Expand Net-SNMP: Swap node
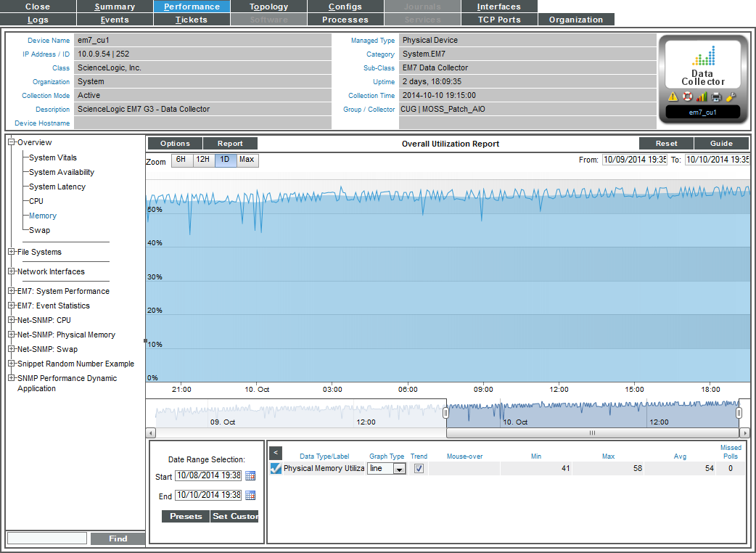 (12, 349)
